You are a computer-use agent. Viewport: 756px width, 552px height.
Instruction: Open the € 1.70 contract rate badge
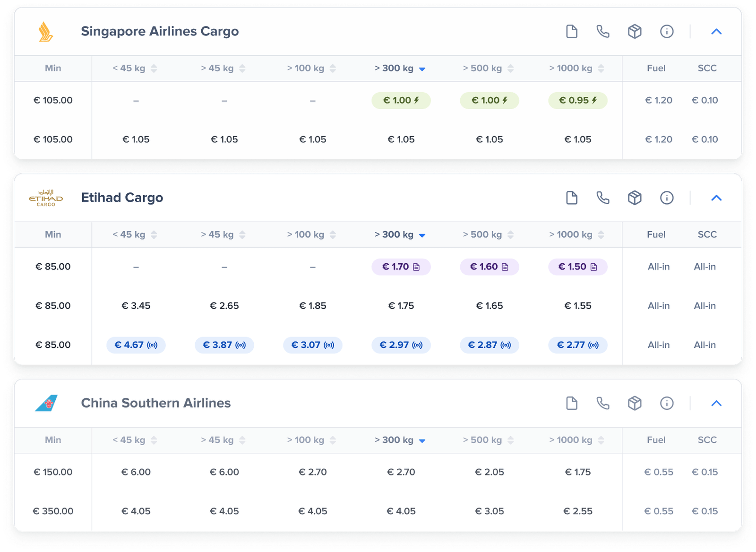pyautogui.click(x=401, y=267)
